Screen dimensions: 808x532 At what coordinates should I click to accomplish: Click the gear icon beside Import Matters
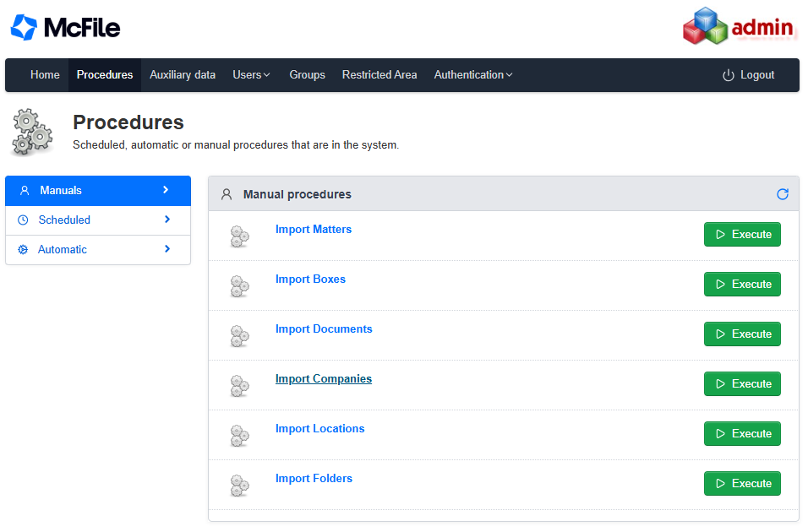(240, 236)
